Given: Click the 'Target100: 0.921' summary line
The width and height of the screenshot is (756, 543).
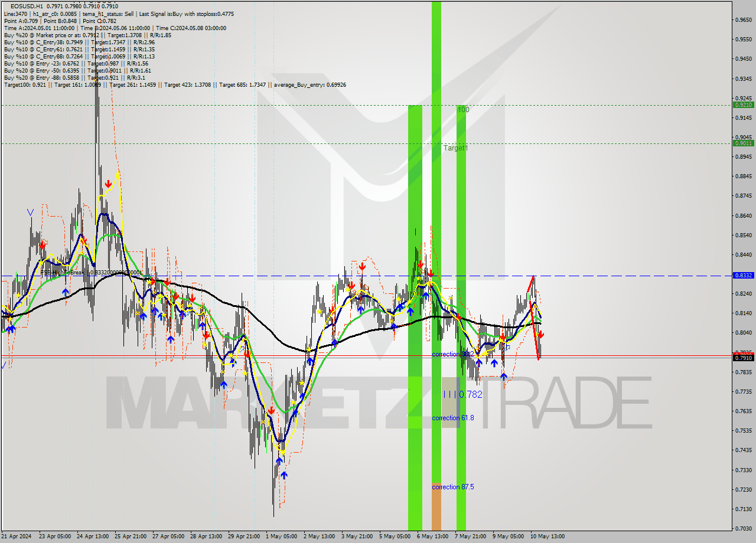Looking at the screenshot, I should 175,84.
